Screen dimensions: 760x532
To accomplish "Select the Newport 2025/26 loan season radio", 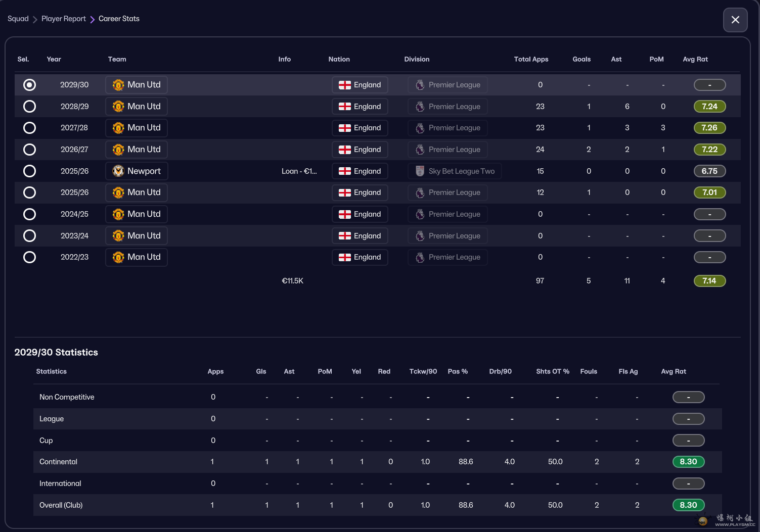I will (30, 171).
